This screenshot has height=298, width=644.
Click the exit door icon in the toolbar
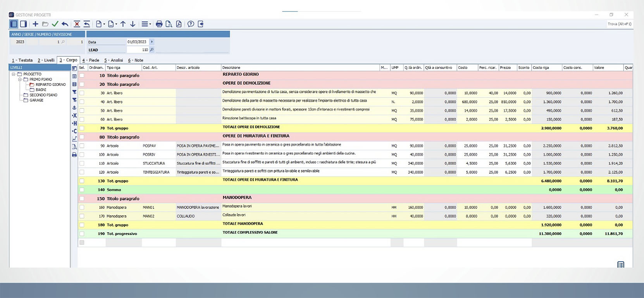[x=201, y=24]
